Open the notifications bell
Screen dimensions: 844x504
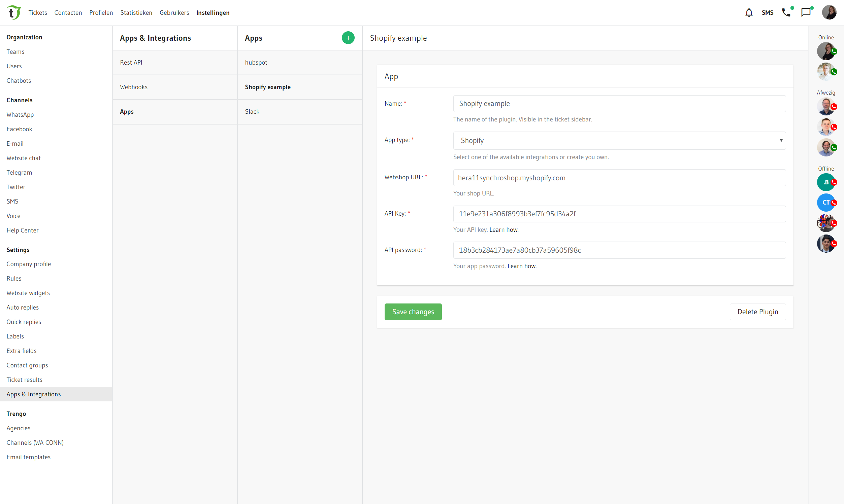749,12
